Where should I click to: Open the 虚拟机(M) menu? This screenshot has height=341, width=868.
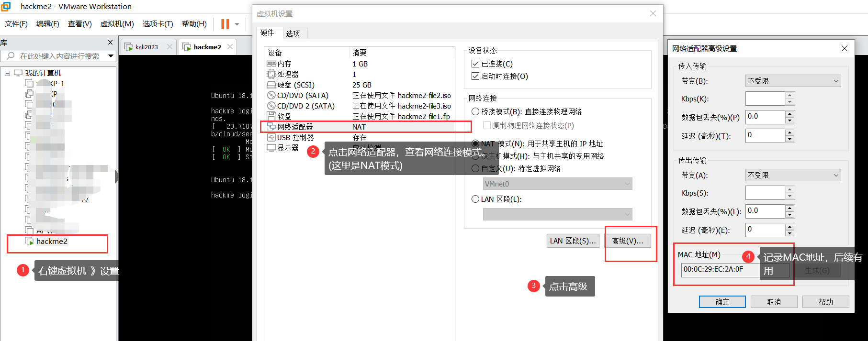(117, 24)
